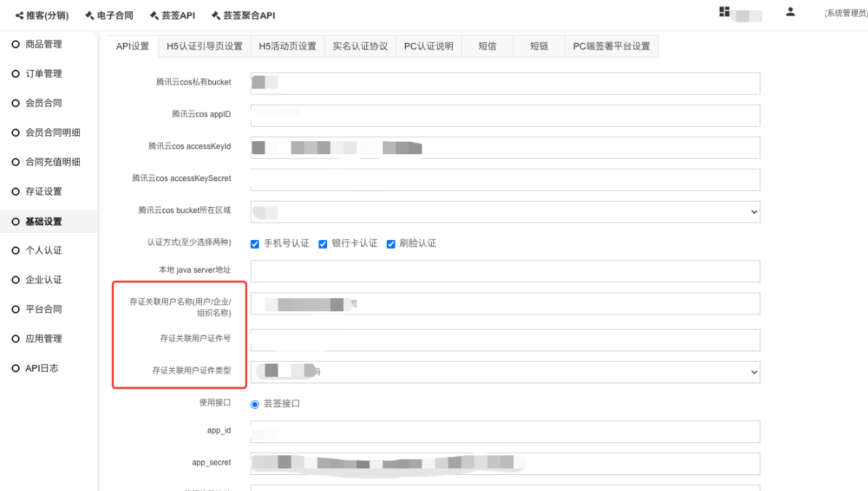Click the 本地 java server地址 input field
The image size is (868, 491).
pos(505,271)
